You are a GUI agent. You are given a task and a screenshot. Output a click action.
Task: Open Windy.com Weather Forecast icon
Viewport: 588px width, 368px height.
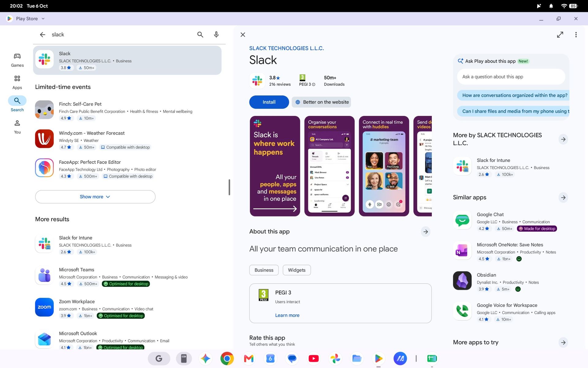[44, 139]
